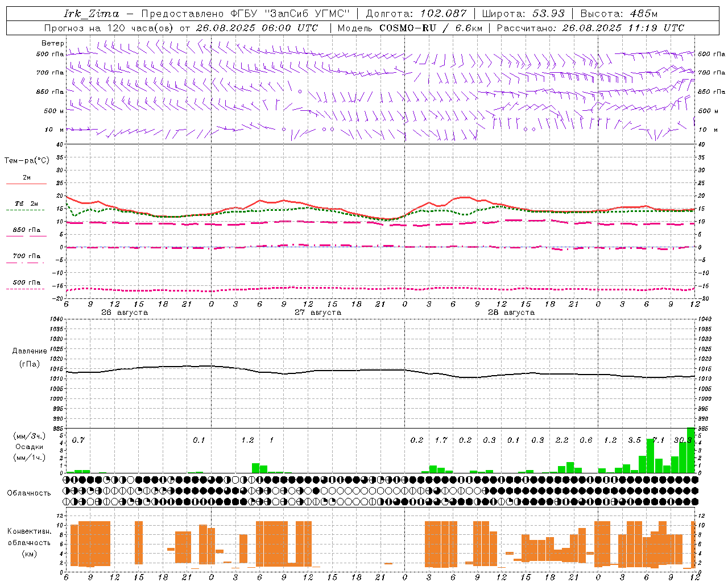
Task: Select the (мм/1ч.) unit label
Action: coord(30,458)
